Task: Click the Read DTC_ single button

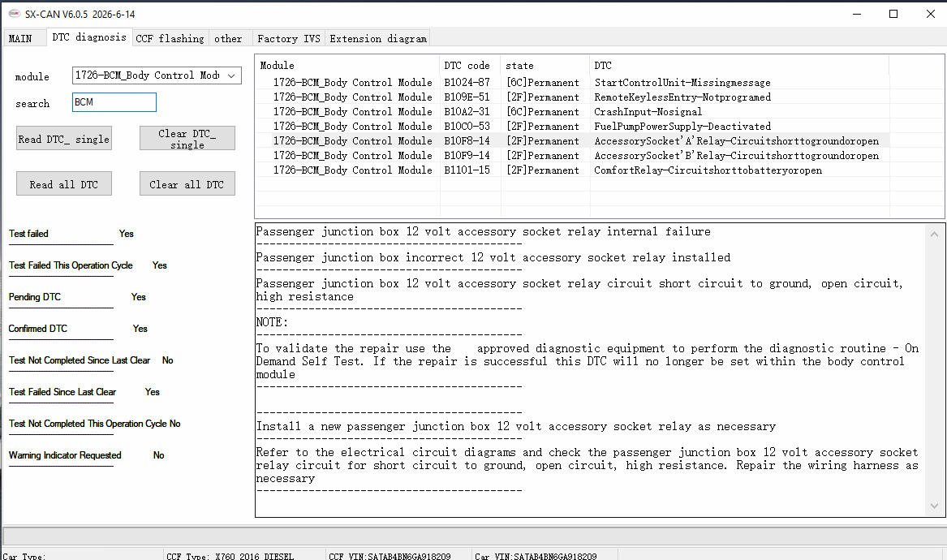Action: (64, 138)
